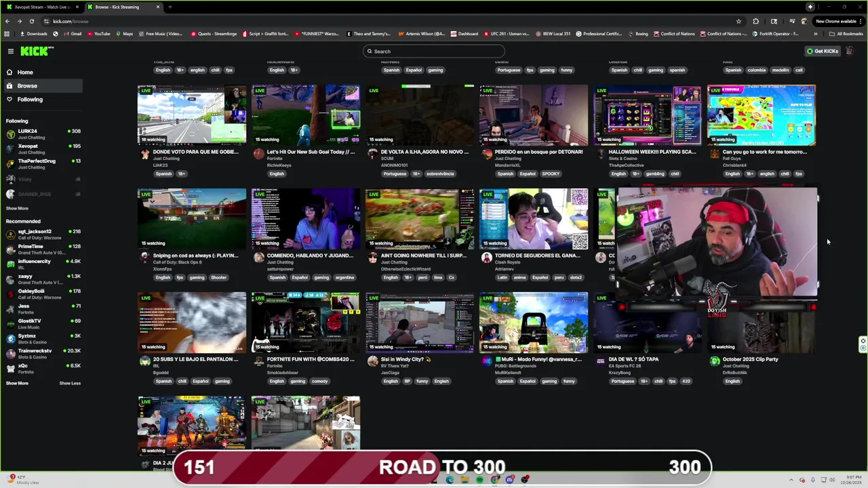This screenshot has height=488, width=868.
Task: Open FORTNITE FUN WITH @COMBS420 title
Action: (310, 359)
